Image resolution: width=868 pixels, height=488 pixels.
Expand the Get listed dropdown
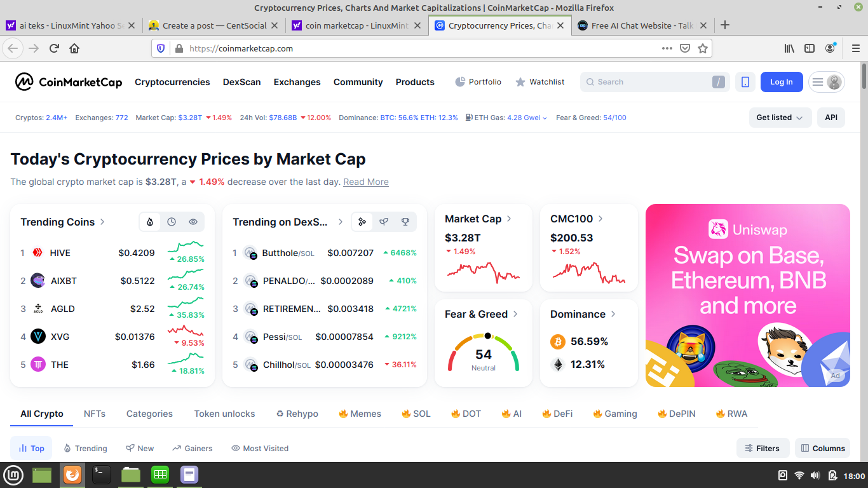pyautogui.click(x=780, y=118)
